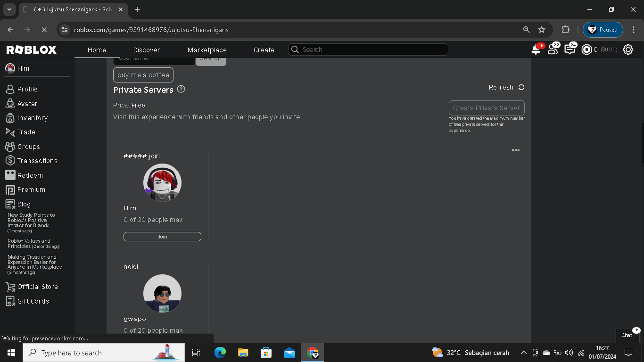Click the Private Servers help question mark

click(x=181, y=89)
